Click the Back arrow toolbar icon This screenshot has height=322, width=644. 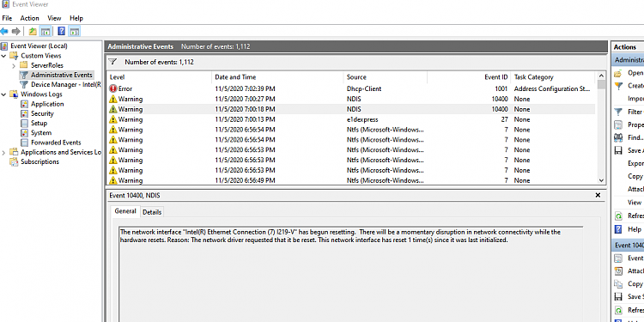click(x=4, y=31)
